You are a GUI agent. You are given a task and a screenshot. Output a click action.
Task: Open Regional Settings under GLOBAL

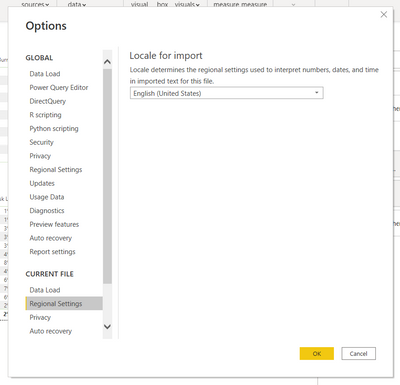(56, 169)
